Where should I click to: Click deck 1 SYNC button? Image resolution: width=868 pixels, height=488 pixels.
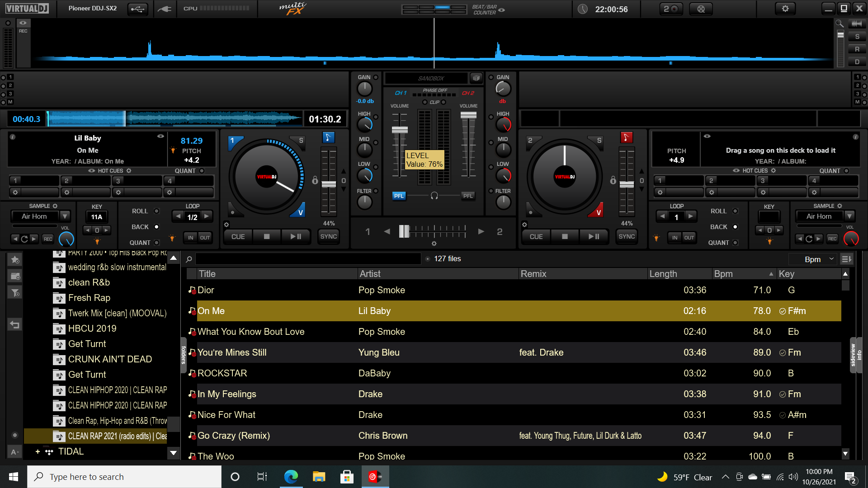[x=329, y=237]
